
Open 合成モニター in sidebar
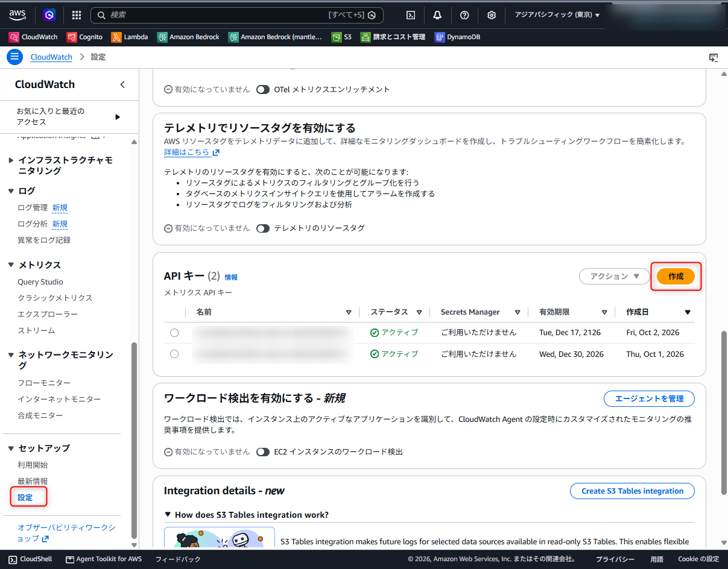tap(40, 415)
